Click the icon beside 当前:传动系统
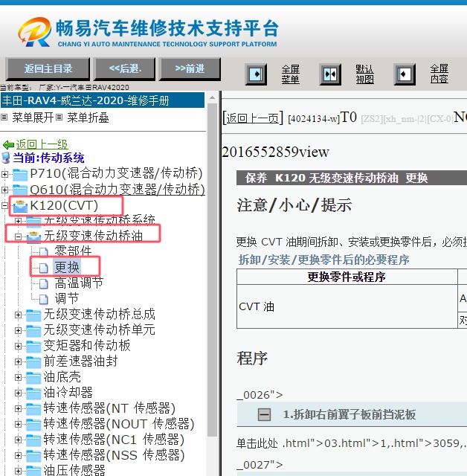This screenshot has width=467, height=476. pyautogui.click(x=6, y=158)
